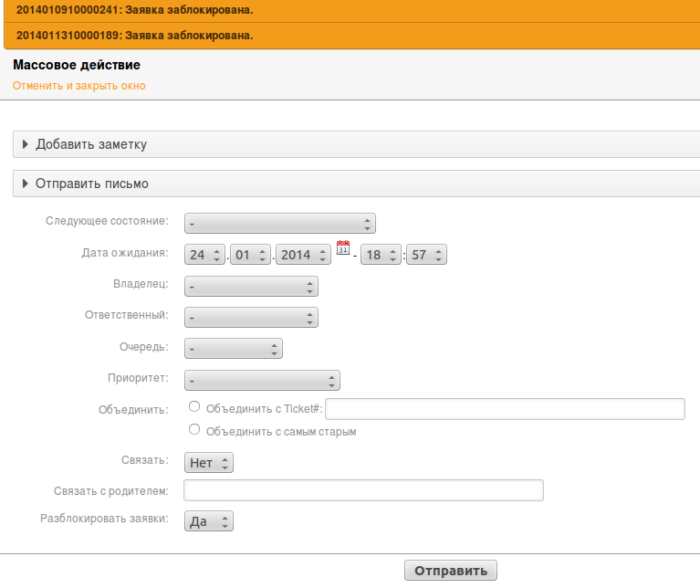Click the 'Массовое действие' heading
700x588 pixels.
77,65
